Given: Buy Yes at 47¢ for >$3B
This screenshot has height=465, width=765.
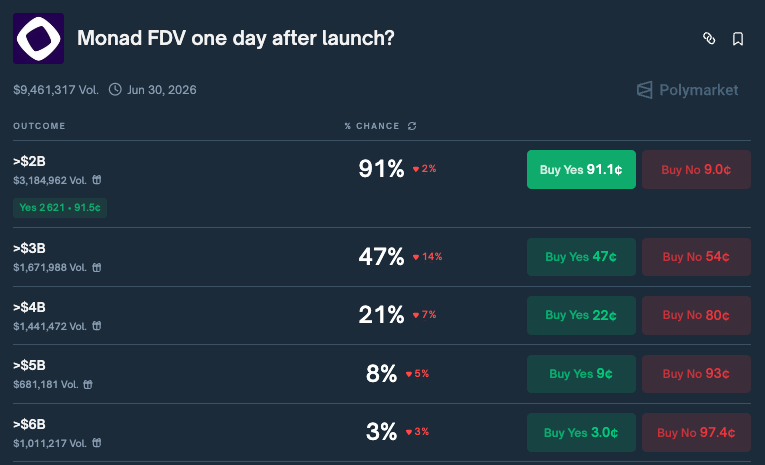Looking at the screenshot, I should click(x=581, y=256).
